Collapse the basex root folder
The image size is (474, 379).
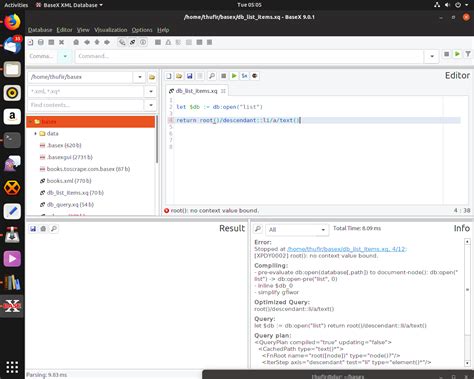(30, 122)
